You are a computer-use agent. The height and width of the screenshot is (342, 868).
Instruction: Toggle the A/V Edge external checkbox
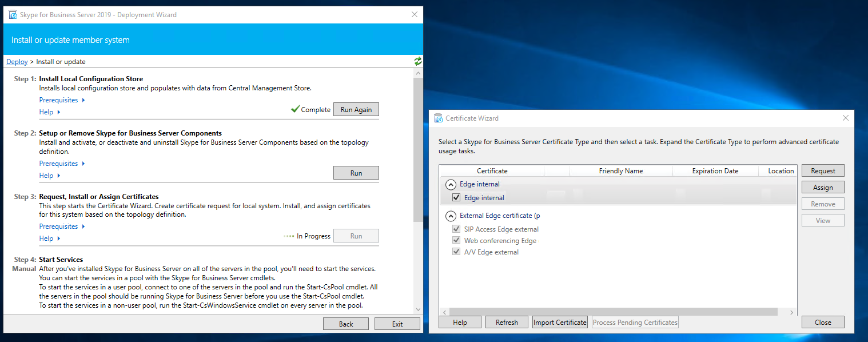456,252
